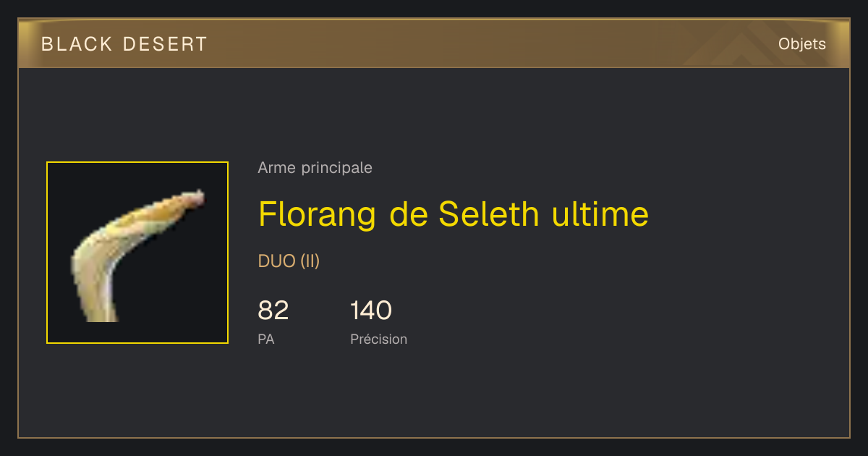The image size is (868, 456).
Task: Click the '(II)' roman numeral after DUO
Action: 310,261
